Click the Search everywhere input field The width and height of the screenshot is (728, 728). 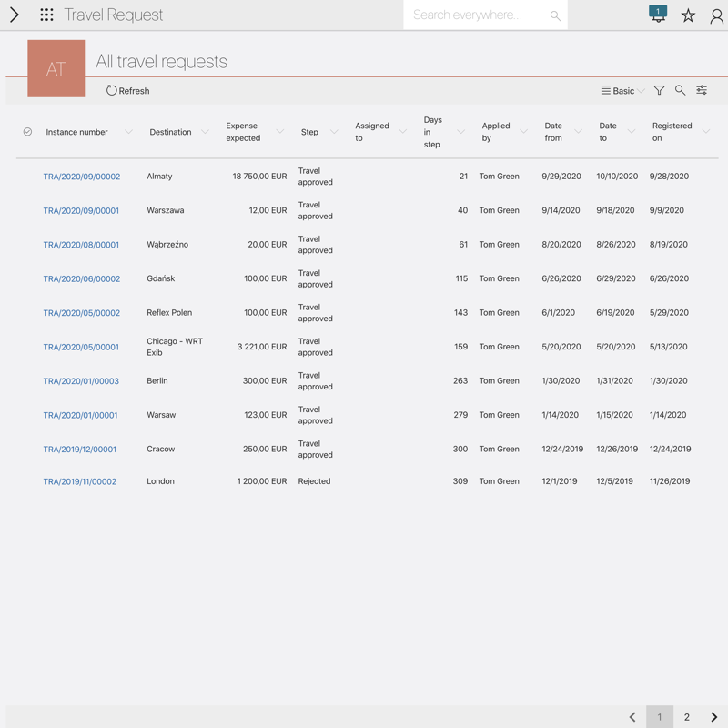tap(476, 15)
